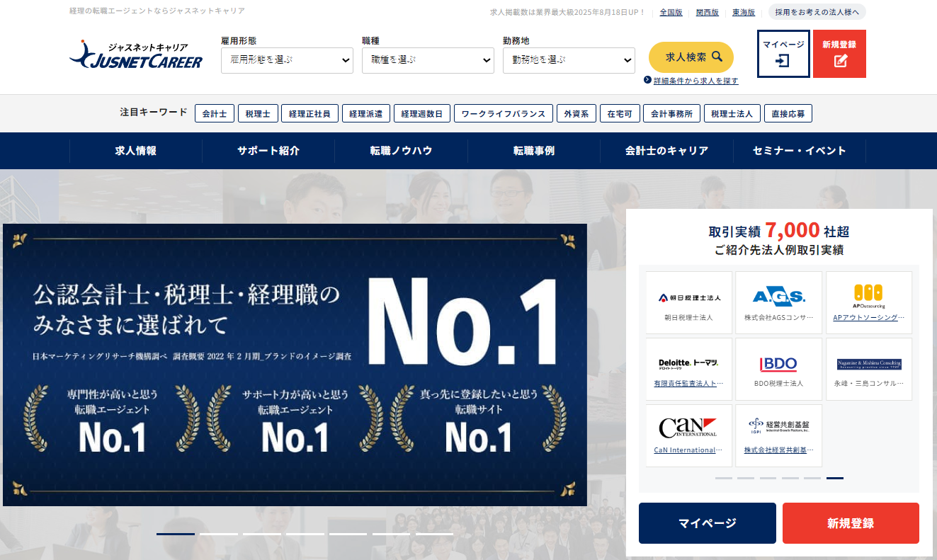The width and height of the screenshot is (937, 560).
Task: Select the 会計士 keyword tag
Action: (214, 113)
